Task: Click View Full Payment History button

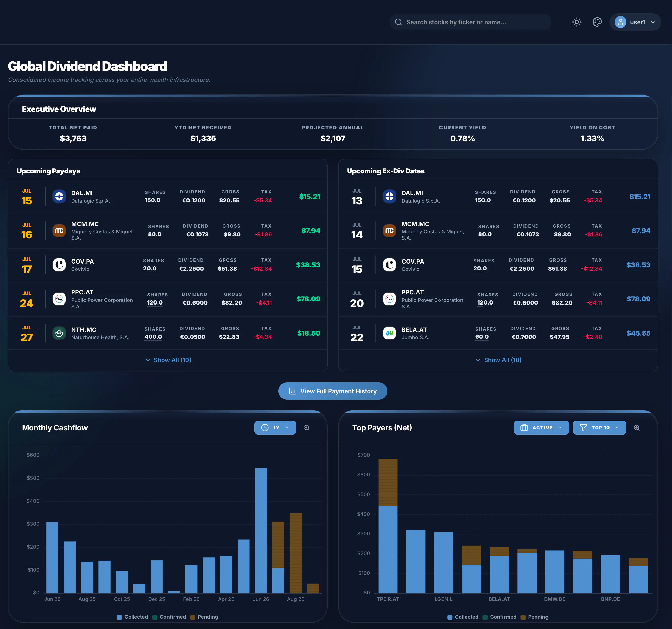Action: pos(333,391)
